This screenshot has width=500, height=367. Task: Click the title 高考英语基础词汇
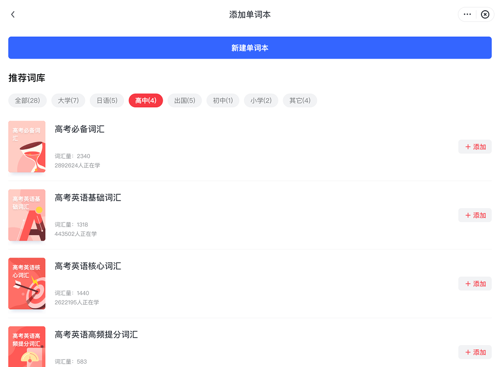click(x=88, y=198)
